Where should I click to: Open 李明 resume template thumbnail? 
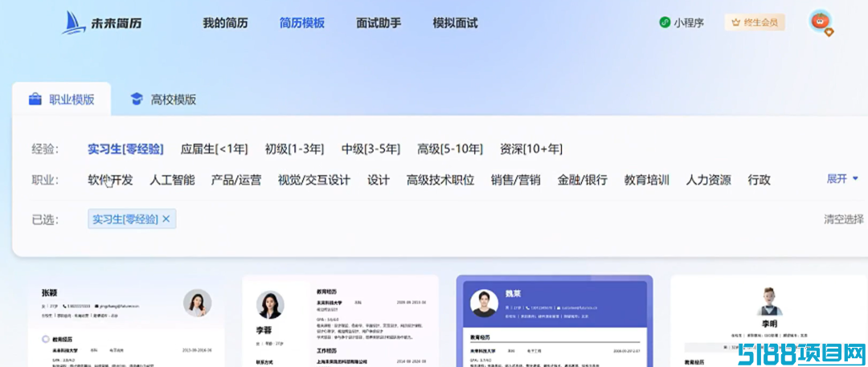click(769, 321)
